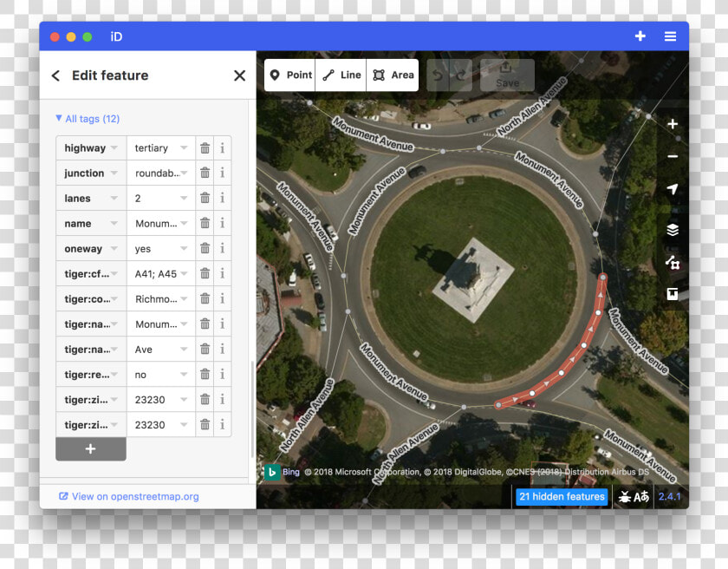Show info for the oneway tag

[223, 248]
